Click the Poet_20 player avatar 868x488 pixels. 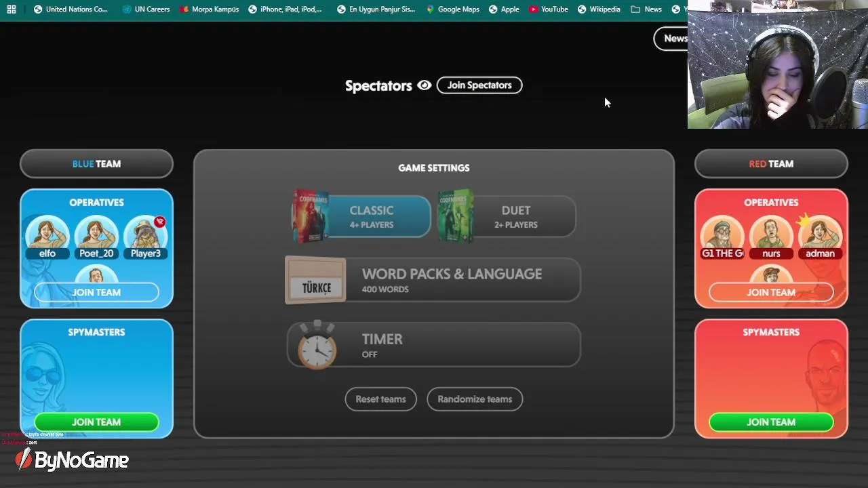tap(96, 237)
